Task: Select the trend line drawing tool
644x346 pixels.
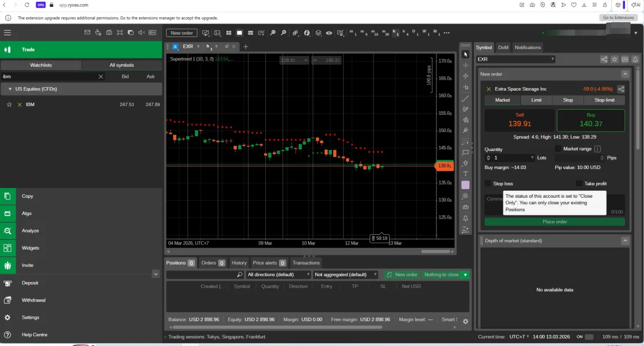Action: point(465,99)
